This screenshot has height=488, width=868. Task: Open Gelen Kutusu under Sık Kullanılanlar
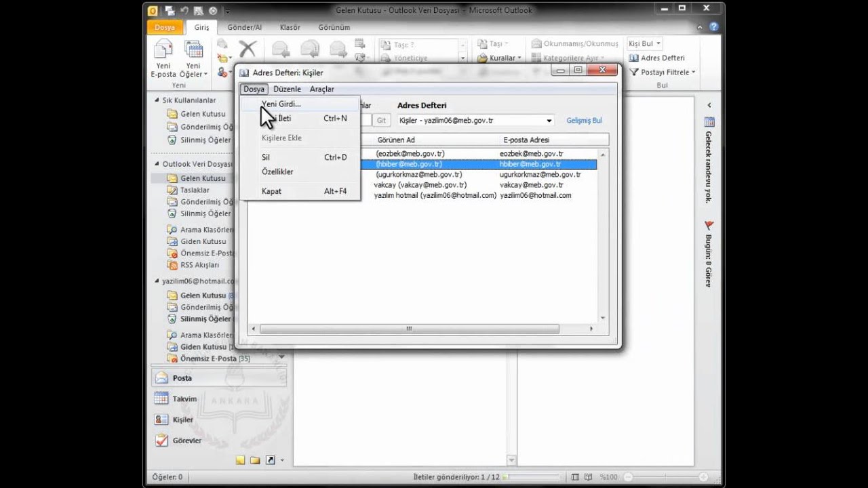[x=202, y=114]
